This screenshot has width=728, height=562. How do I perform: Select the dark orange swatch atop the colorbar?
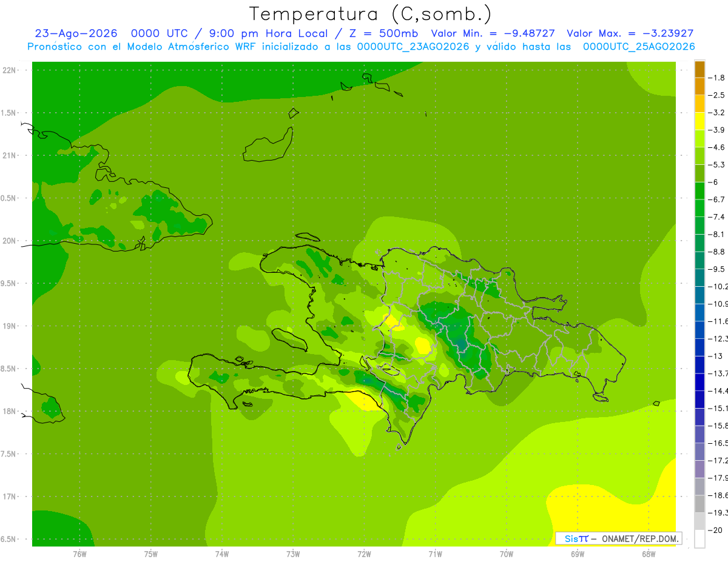(x=699, y=69)
